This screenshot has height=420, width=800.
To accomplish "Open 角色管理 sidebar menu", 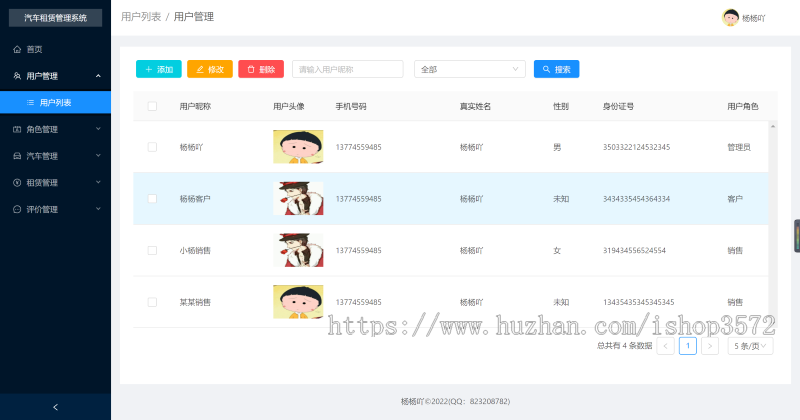I will (55, 129).
